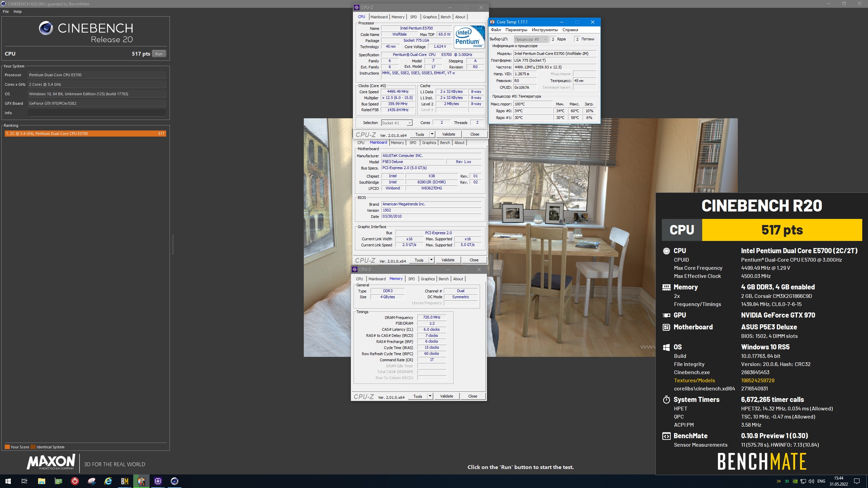
Task: Open the notification center icon
Action: pos(857,481)
